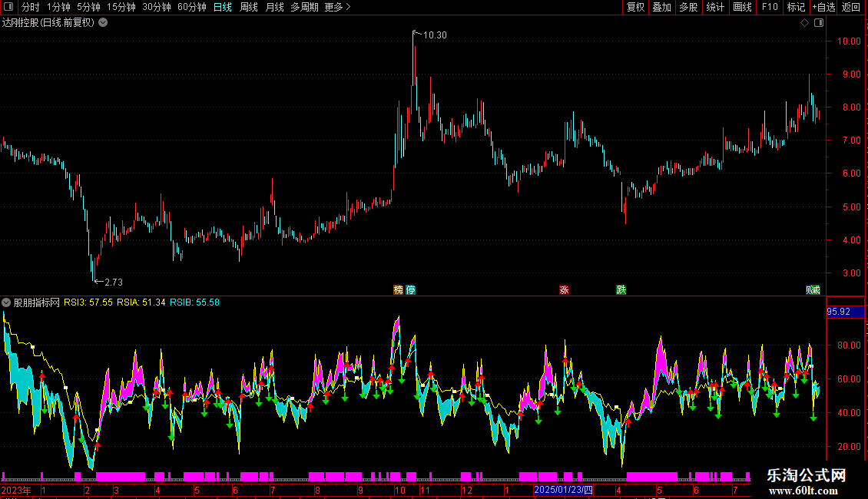
Task: Switch to the 60分钟 period tab
Action: [x=191, y=7]
